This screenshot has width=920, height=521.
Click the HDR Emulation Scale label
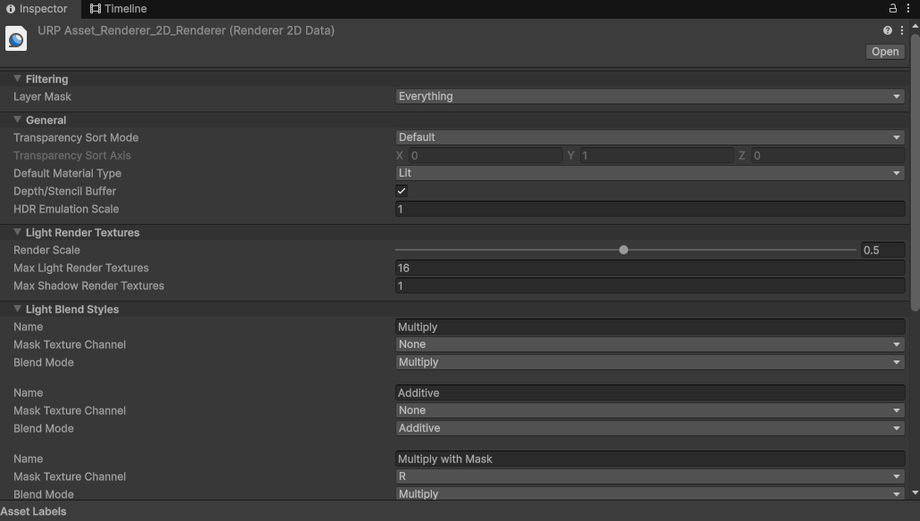pyautogui.click(x=66, y=209)
